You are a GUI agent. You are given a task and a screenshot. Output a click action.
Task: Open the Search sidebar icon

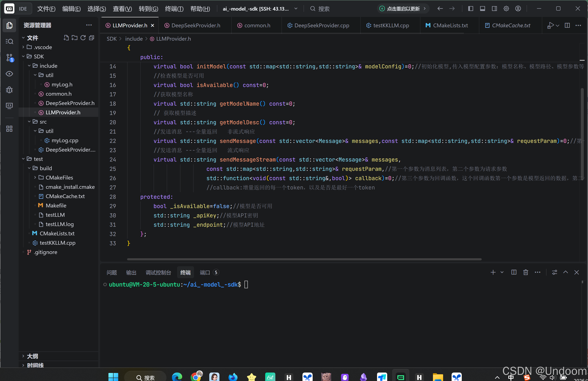(x=9, y=41)
